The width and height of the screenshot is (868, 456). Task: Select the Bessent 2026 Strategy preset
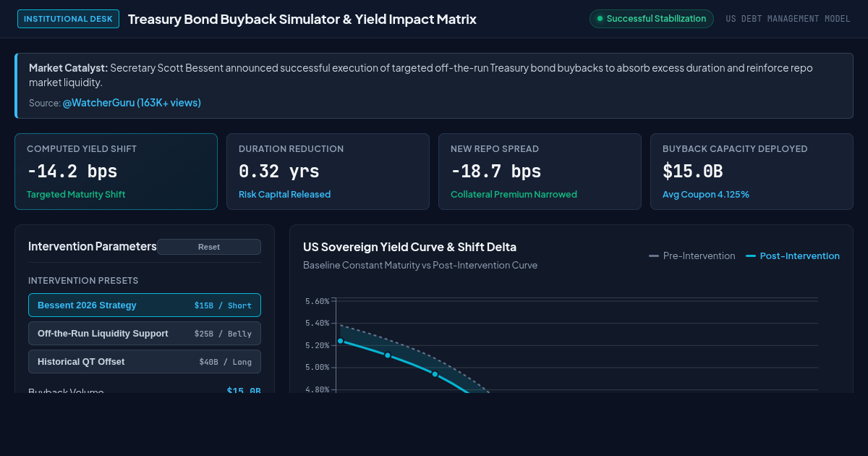click(145, 305)
